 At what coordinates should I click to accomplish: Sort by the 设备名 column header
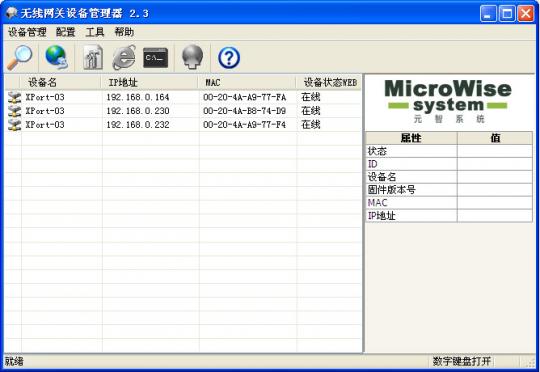click(61, 82)
